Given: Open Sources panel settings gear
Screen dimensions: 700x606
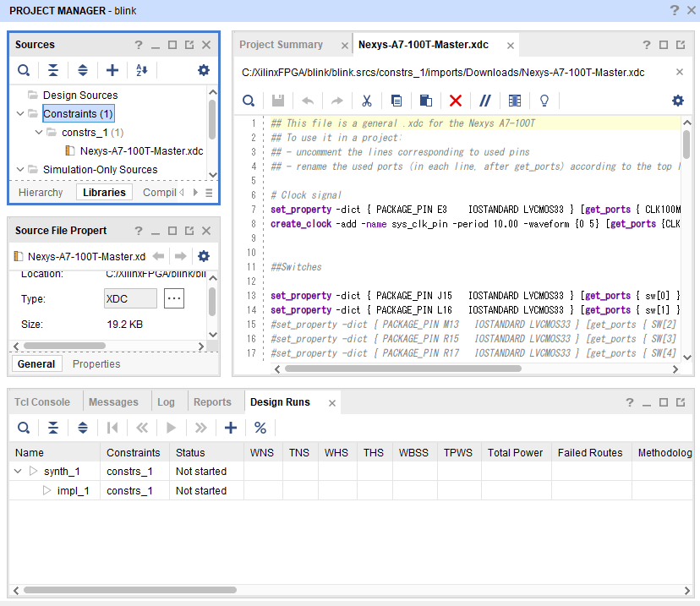Looking at the screenshot, I should pyautogui.click(x=204, y=70).
